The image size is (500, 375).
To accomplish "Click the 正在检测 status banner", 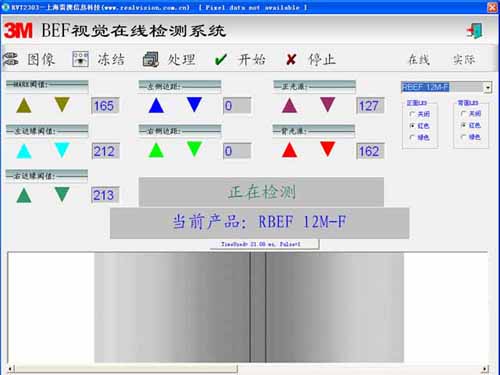I will (x=261, y=192).
